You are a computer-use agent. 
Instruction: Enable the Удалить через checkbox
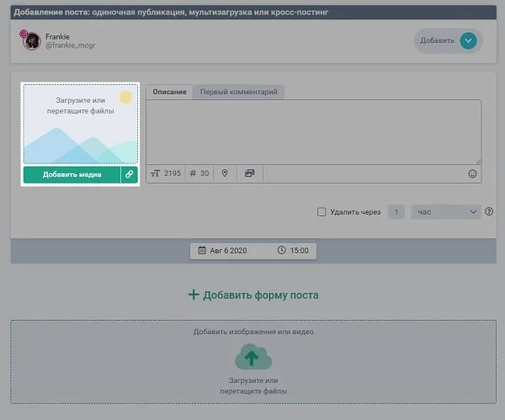pos(322,212)
